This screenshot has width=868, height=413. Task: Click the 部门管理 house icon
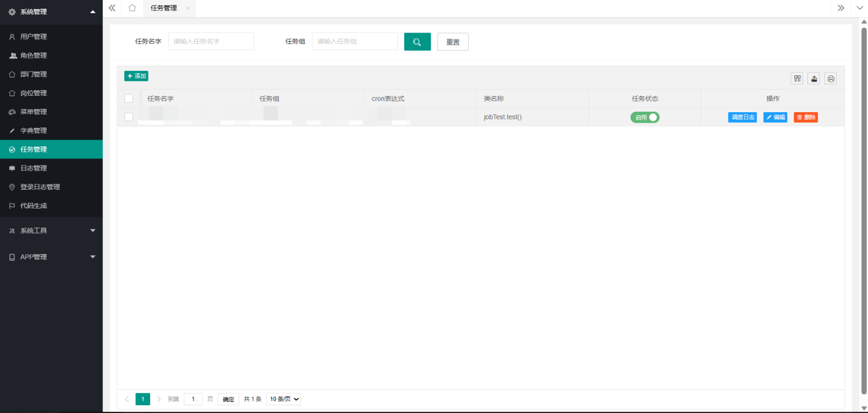[x=12, y=74]
